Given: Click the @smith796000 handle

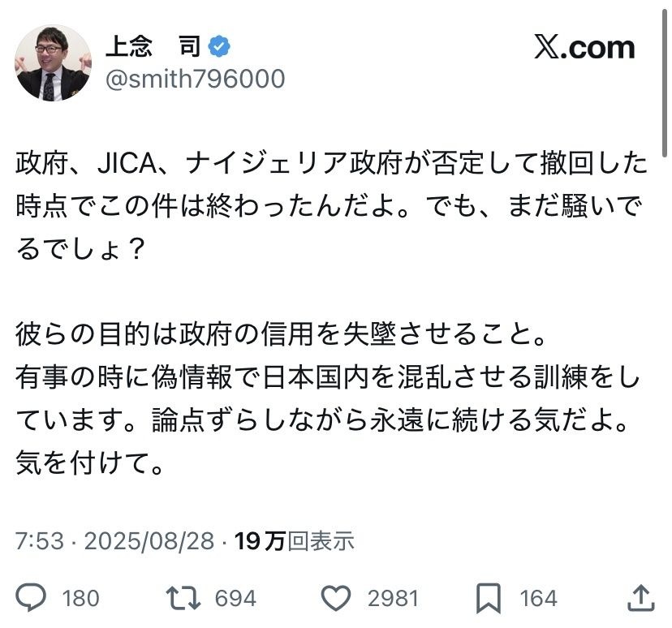Looking at the screenshot, I should (x=196, y=80).
